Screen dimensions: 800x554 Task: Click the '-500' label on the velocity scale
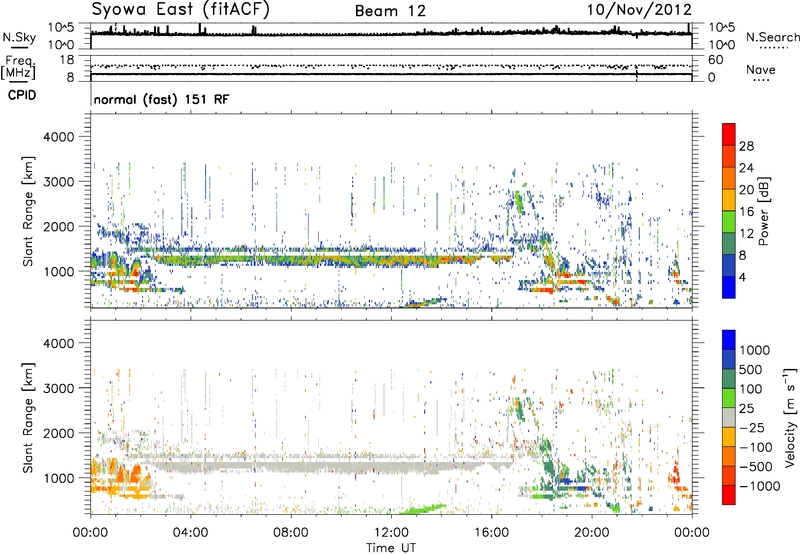pyautogui.click(x=755, y=467)
